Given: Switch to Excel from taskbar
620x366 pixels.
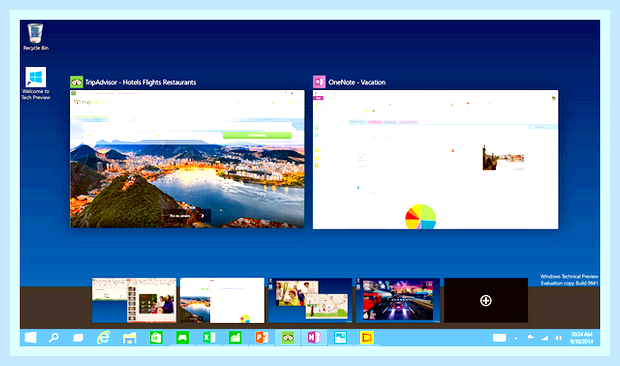Looking at the screenshot, I should point(209,338).
